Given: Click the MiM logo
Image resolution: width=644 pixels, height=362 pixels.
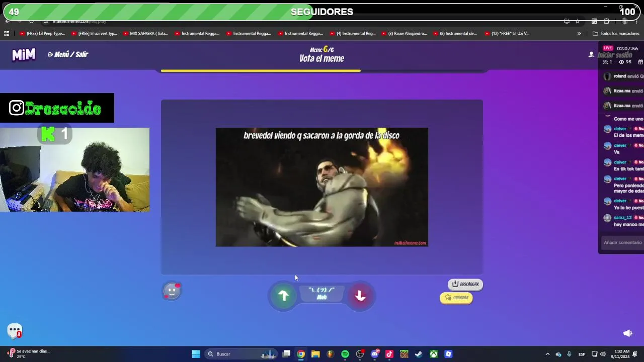Looking at the screenshot, I should tap(24, 54).
